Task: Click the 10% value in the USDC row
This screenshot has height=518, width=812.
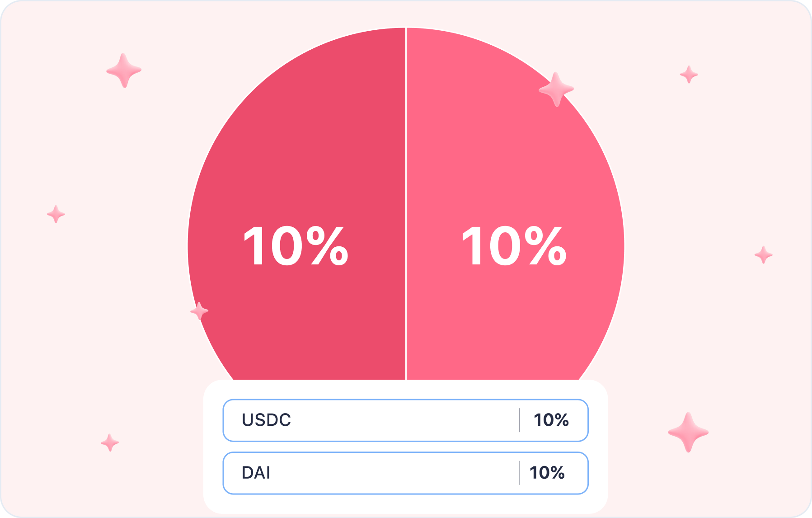Action: pyautogui.click(x=551, y=420)
